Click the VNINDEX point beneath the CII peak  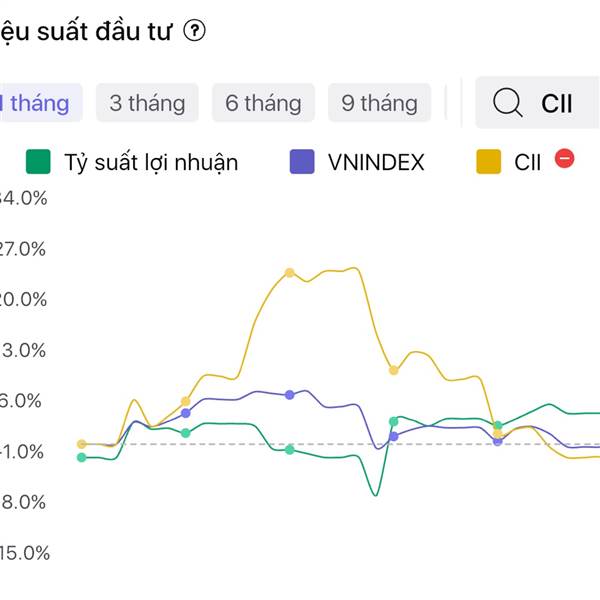click(x=290, y=395)
